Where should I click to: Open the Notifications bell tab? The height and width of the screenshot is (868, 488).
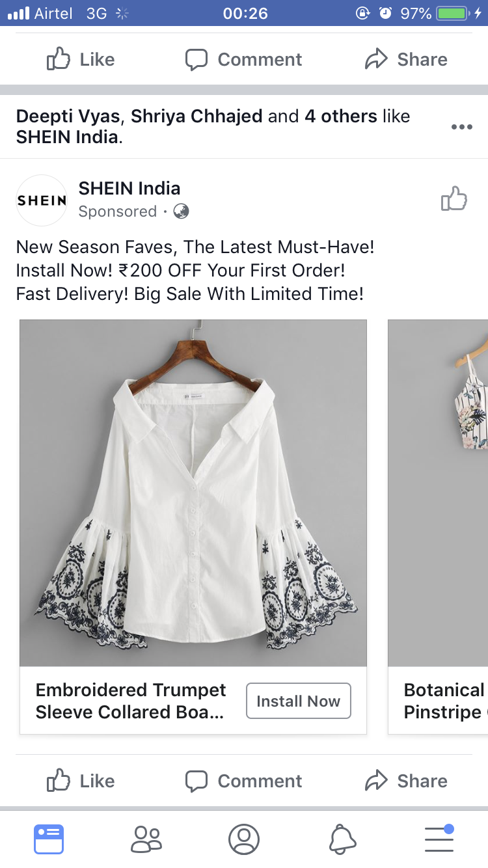pyautogui.click(x=342, y=839)
